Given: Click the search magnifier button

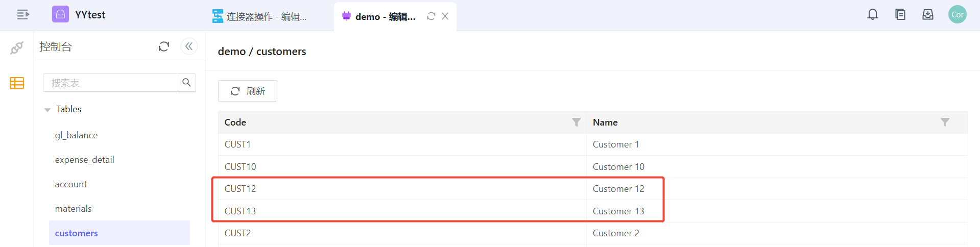Looking at the screenshot, I should [187, 83].
